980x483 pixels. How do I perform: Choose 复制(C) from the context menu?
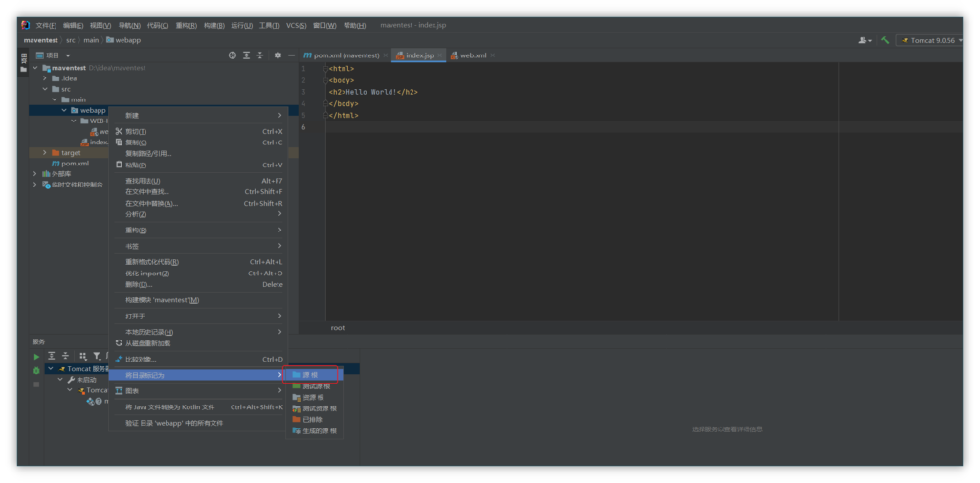point(198,143)
